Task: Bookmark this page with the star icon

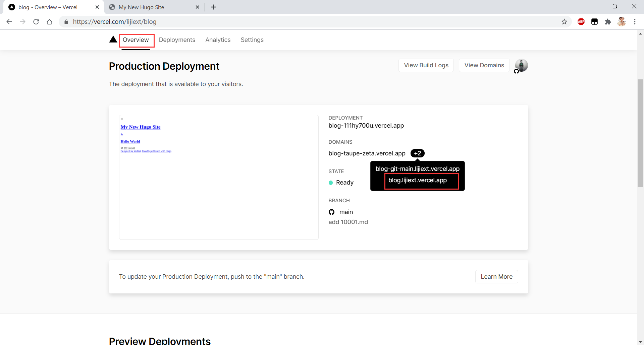Action: click(x=564, y=22)
